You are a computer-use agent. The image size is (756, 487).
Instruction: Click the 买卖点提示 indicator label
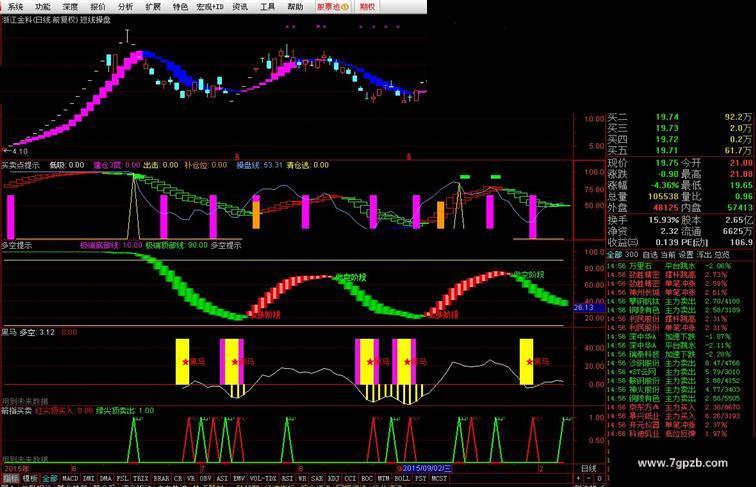(20, 165)
